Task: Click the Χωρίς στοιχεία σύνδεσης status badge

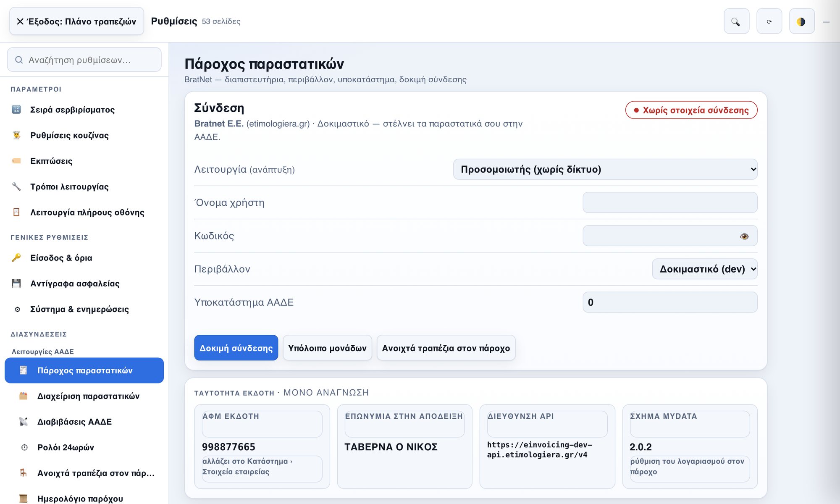Action: (x=691, y=110)
